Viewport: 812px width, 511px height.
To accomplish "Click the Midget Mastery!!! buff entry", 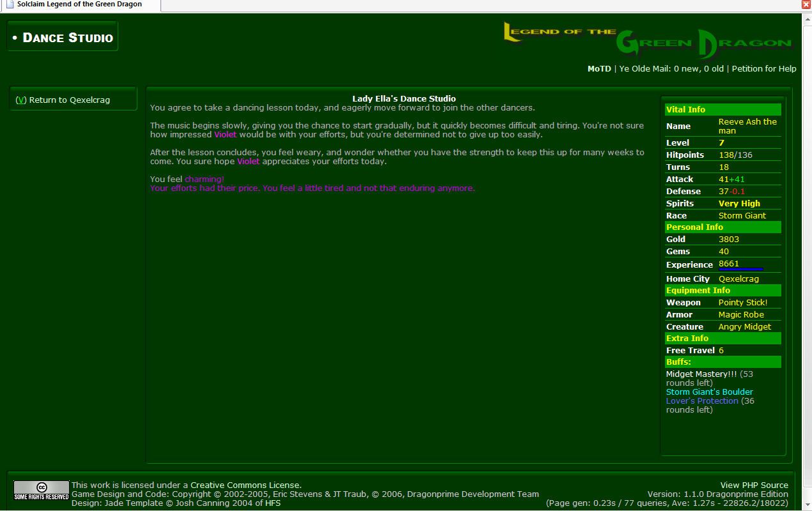I will [701, 374].
